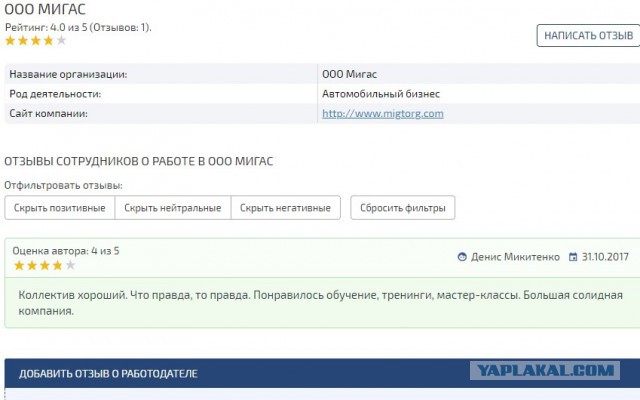Click the Сбросить фильтры button
Screen dimensions: 640x400
point(402,208)
